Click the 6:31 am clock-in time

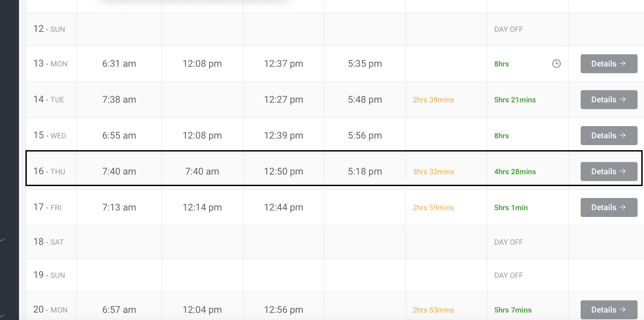pyautogui.click(x=119, y=64)
